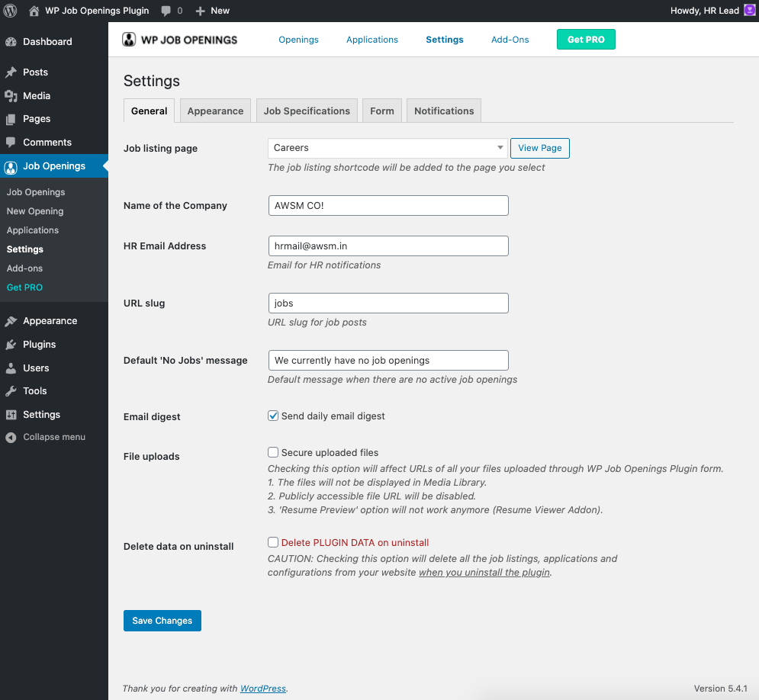Click into HR Email Address field
The width and height of the screenshot is (759, 700).
[388, 246]
